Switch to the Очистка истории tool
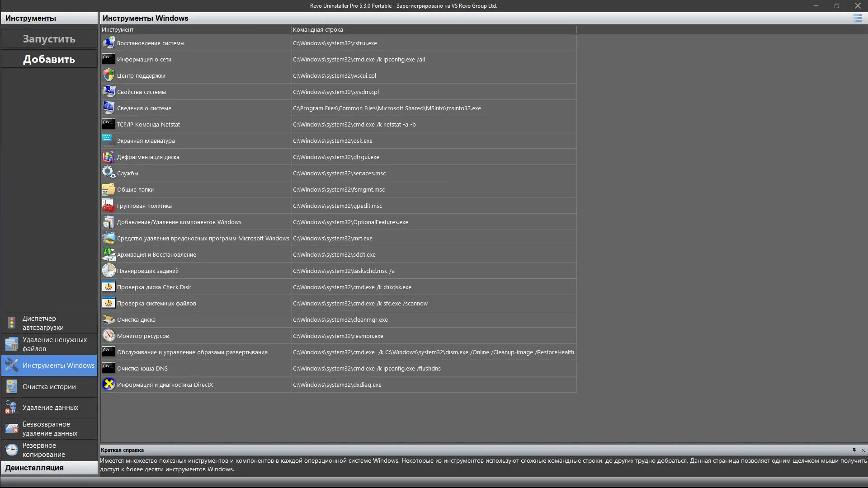Image resolution: width=868 pixels, height=488 pixels. (x=49, y=387)
